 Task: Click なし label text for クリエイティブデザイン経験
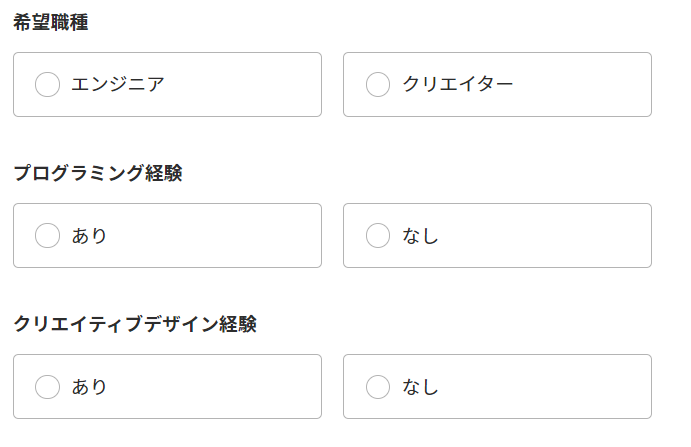click(x=421, y=386)
